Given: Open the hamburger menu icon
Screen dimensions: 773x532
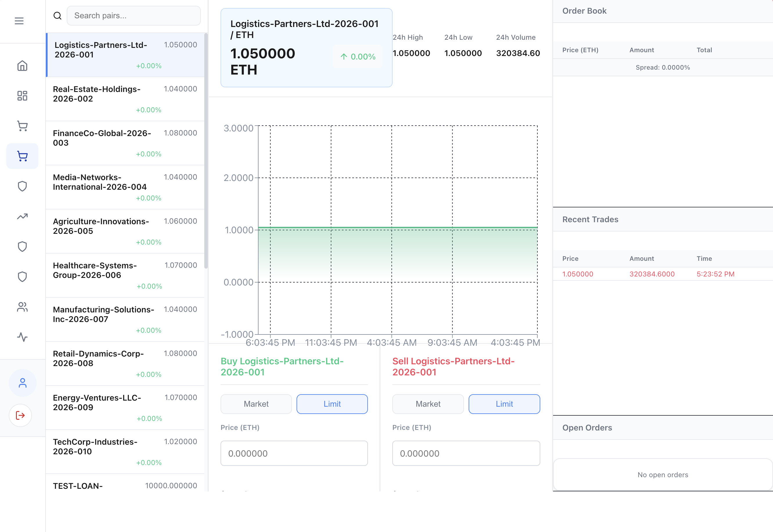Looking at the screenshot, I should click(19, 21).
